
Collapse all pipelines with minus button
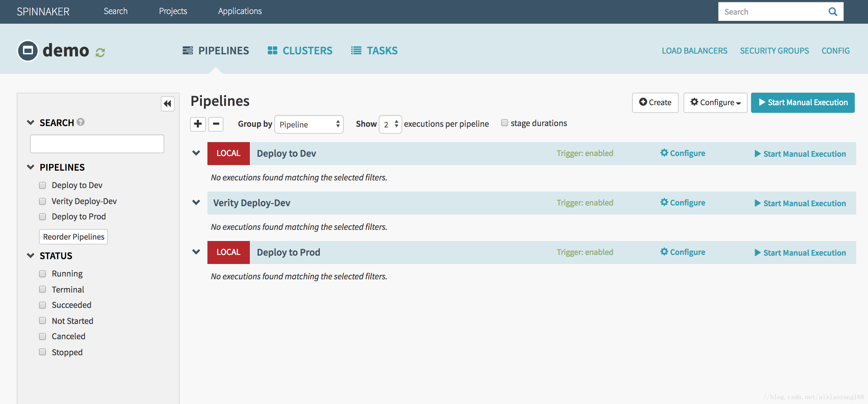(216, 124)
